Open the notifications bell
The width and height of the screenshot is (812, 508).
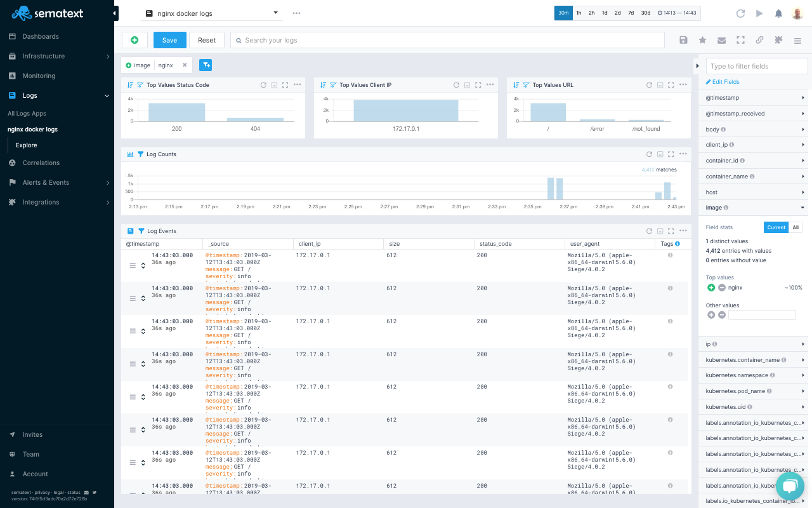pyautogui.click(x=778, y=13)
